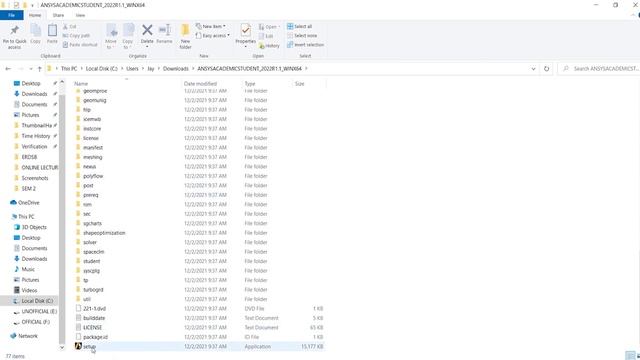Create a New folder from the ribbon
Viewport: 640px width, 360px height.
[x=185, y=36]
